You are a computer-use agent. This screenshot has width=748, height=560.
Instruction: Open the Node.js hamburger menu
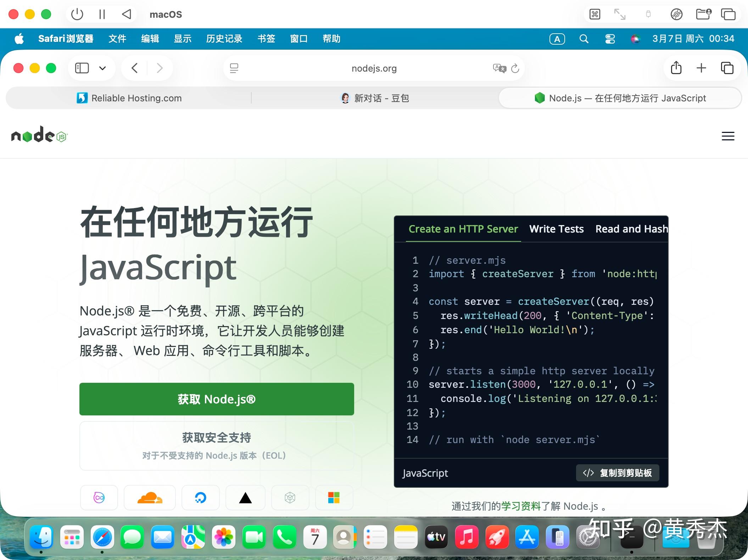click(728, 136)
